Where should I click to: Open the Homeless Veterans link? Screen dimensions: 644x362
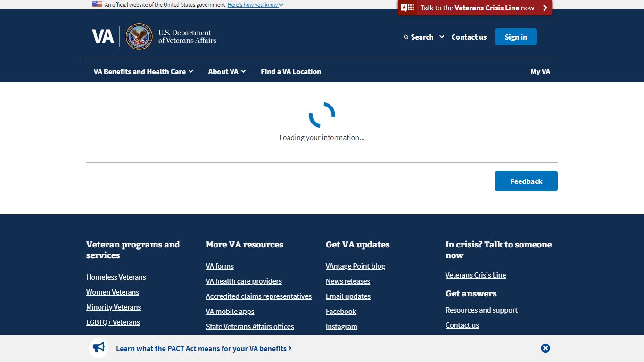[116, 277]
